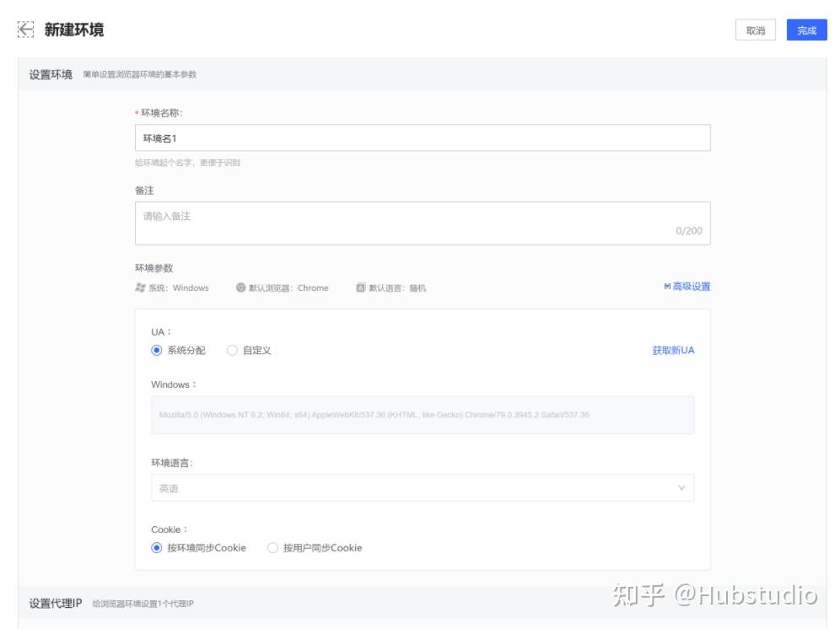Select 按用户同步Cookie radio button
The width and height of the screenshot is (840, 629).
tap(272, 548)
